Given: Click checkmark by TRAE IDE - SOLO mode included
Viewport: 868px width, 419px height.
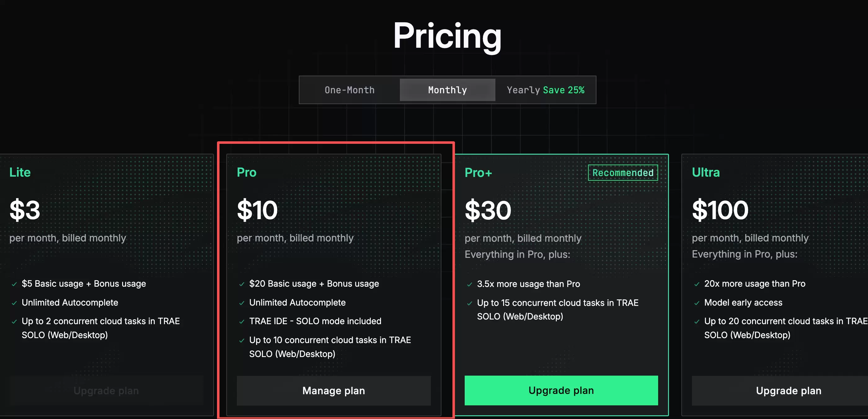Looking at the screenshot, I should click(x=241, y=322).
